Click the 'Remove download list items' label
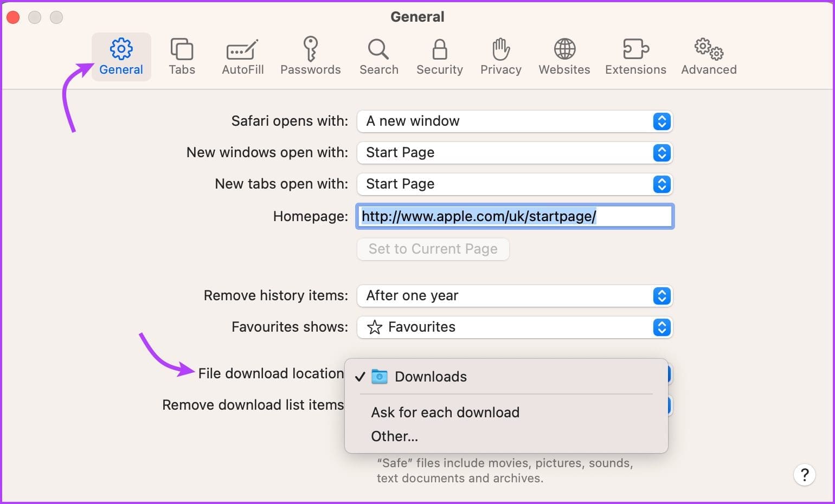This screenshot has width=835, height=504. (x=253, y=405)
